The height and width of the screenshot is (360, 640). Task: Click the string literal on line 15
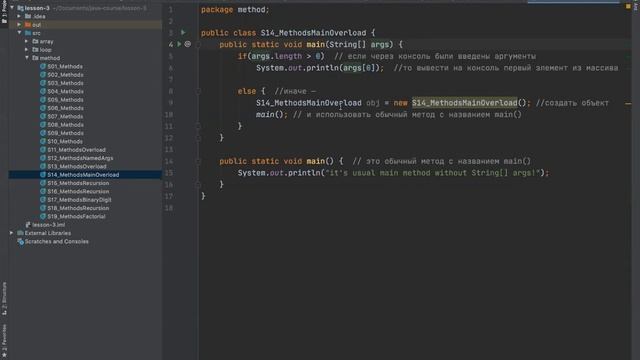432,173
